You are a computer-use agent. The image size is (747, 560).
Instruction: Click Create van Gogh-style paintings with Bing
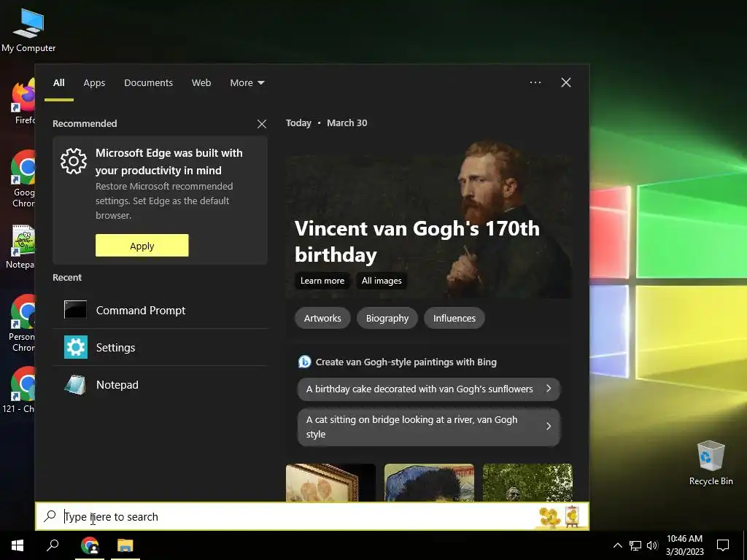(406, 362)
